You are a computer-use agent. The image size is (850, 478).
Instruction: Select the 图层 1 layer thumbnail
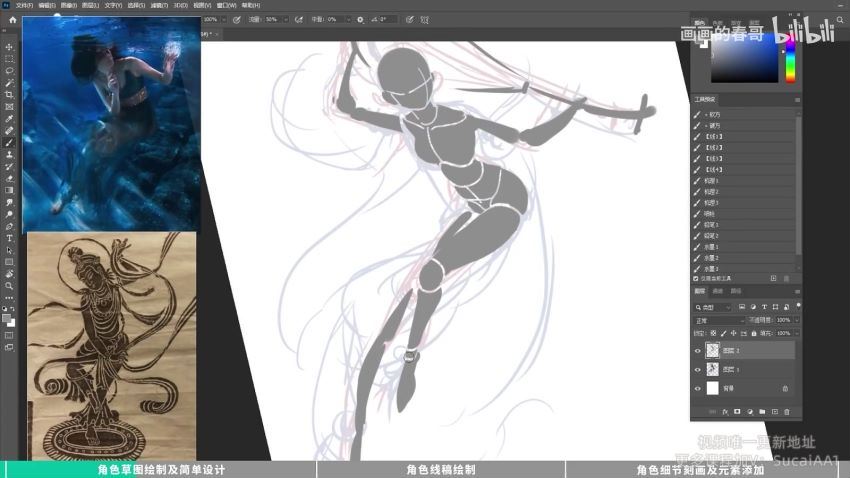click(712, 369)
